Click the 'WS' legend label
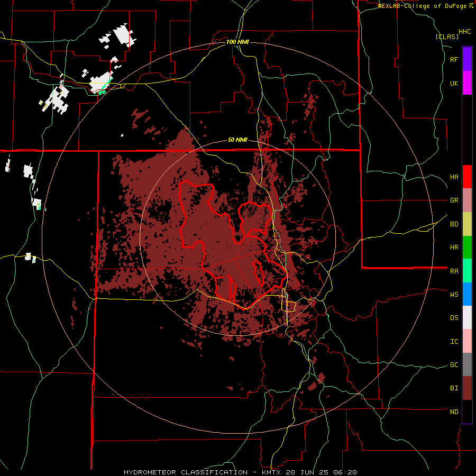The height and width of the screenshot is (476, 476). tap(454, 295)
